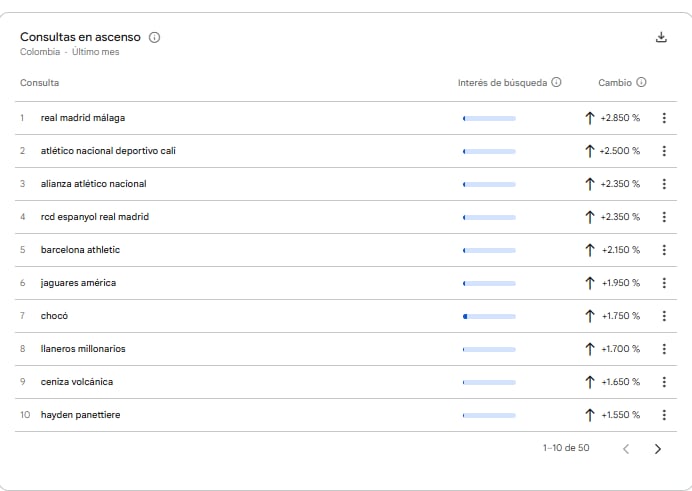Image resolution: width=692 pixels, height=491 pixels.
Task: Go to previous page of results
Action: coord(626,449)
